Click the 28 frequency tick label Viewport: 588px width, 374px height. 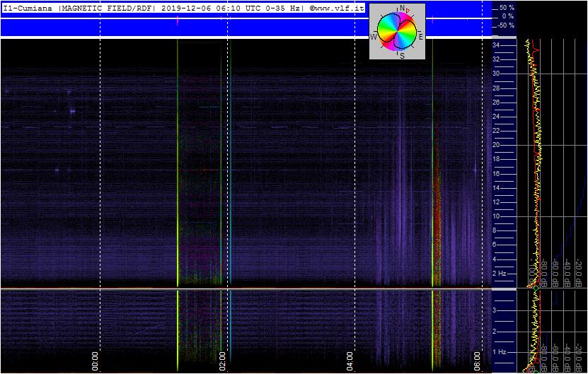coord(496,88)
